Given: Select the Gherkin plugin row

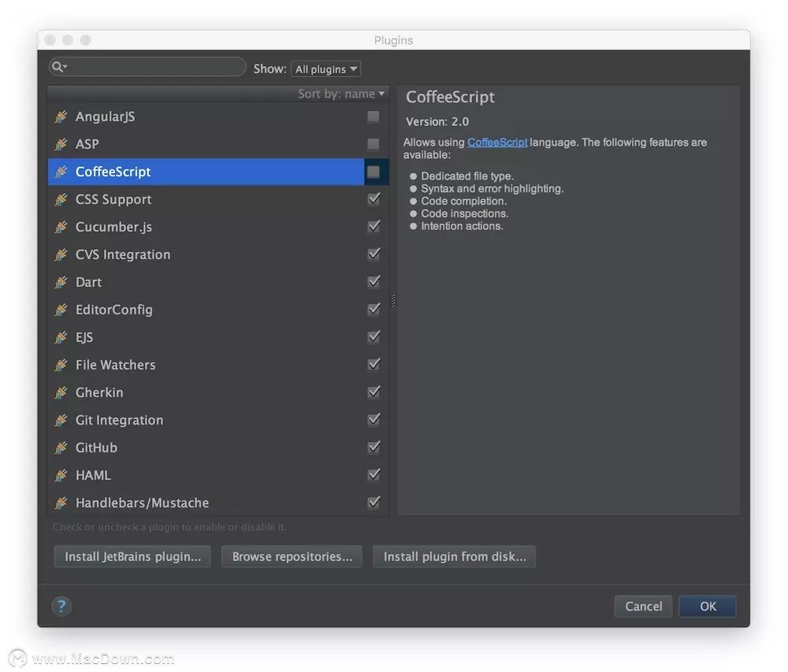Looking at the screenshot, I should (x=218, y=393).
